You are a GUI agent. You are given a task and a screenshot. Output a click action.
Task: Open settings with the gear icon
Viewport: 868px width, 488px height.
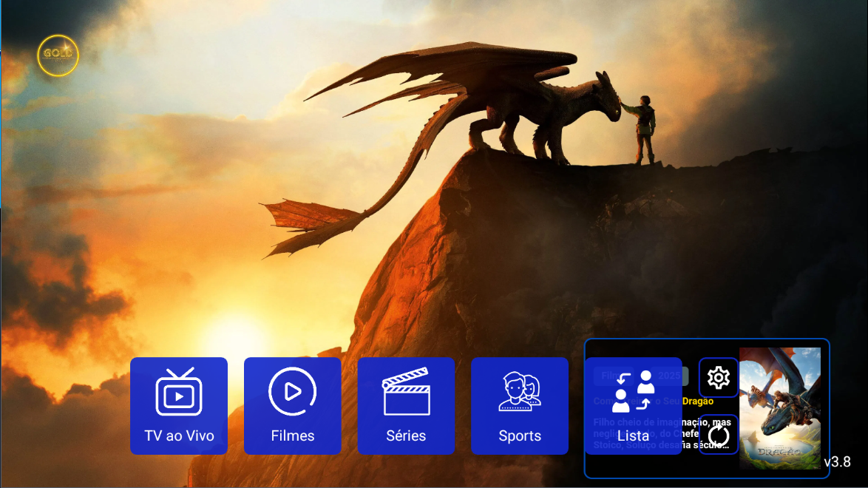click(718, 378)
